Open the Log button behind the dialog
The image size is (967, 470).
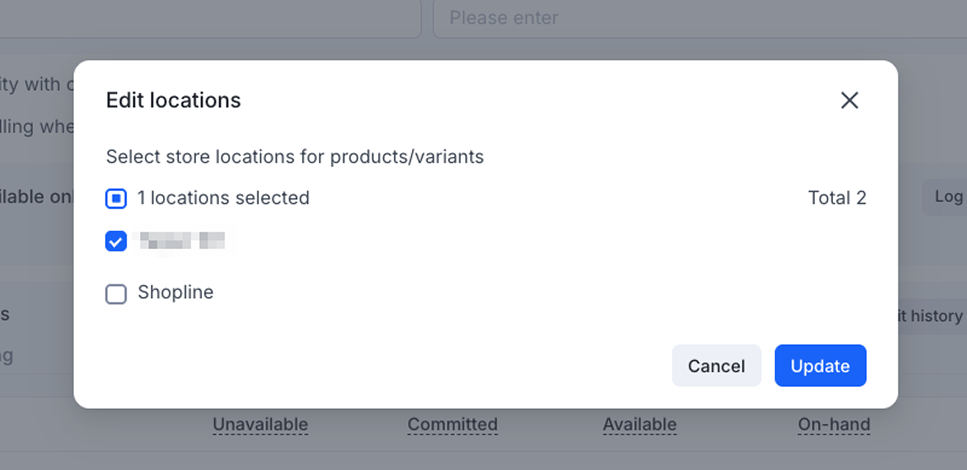pyautogui.click(x=945, y=197)
